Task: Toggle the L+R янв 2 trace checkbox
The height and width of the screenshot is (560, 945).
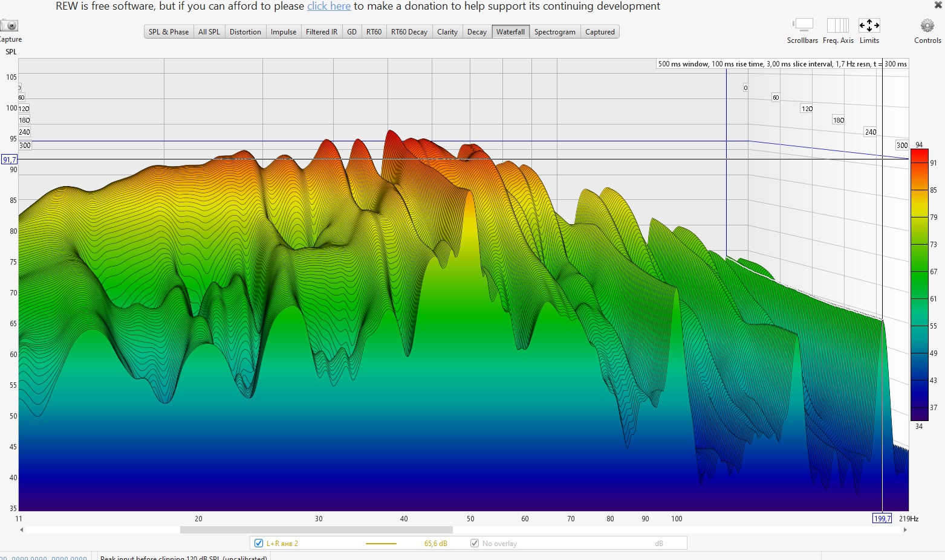Action: coord(259,543)
